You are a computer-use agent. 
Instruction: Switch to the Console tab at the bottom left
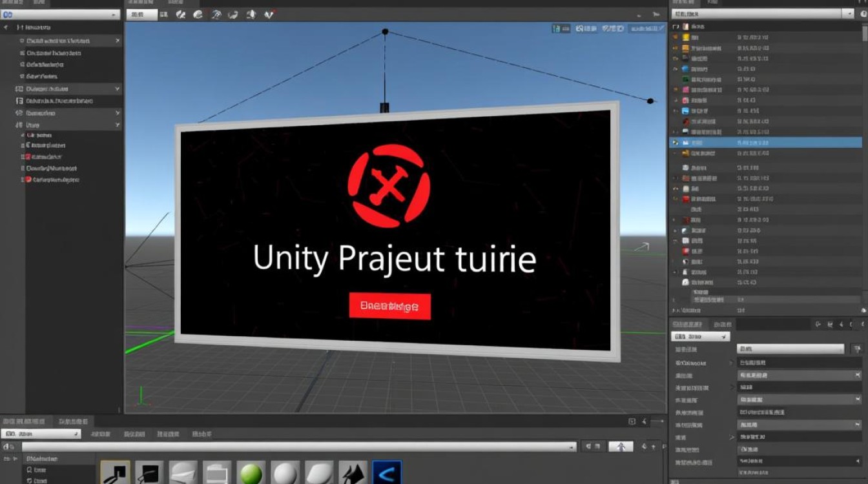73,421
